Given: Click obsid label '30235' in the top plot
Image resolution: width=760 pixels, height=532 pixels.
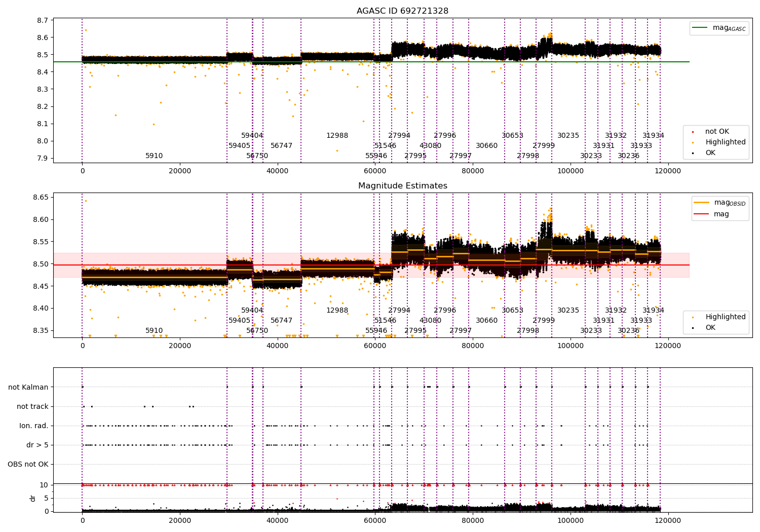Looking at the screenshot, I should pos(568,136).
